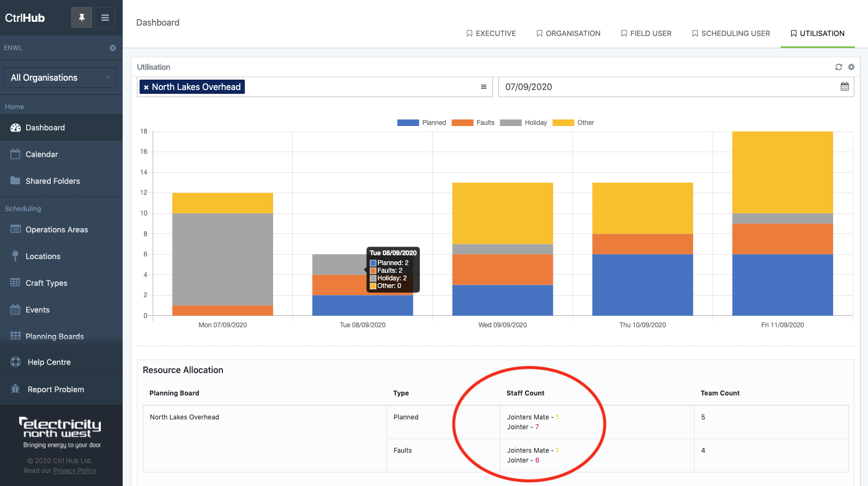Image resolution: width=868 pixels, height=486 pixels.
Task: Open Planning Boards in sidebar
Action: (55, 337)
